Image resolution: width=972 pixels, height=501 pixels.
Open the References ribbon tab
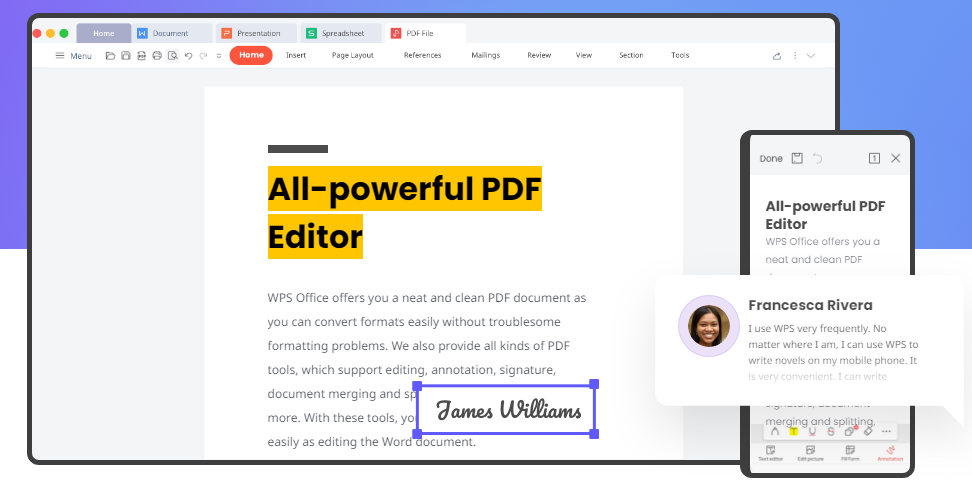[422, 55]
